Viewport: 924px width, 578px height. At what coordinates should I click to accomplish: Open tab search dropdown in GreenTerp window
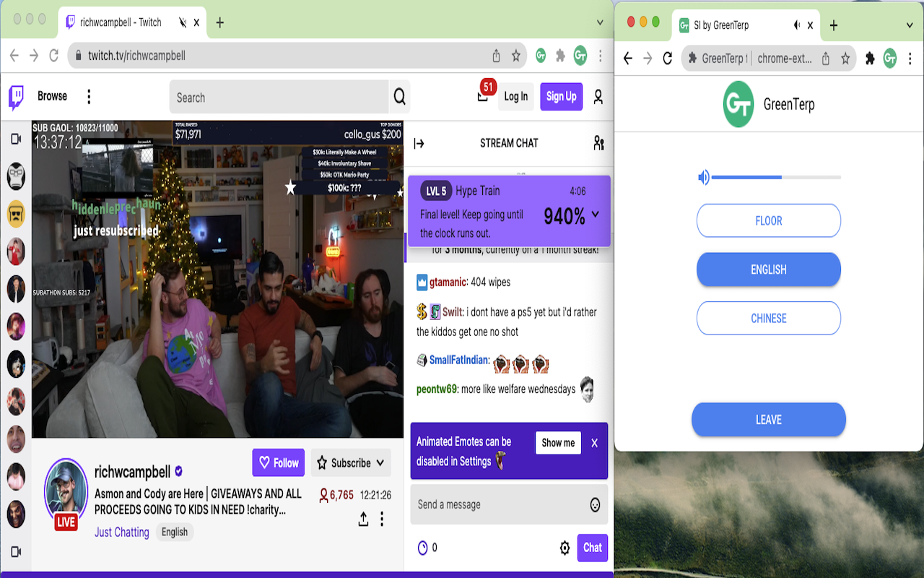tap(910, 25)
